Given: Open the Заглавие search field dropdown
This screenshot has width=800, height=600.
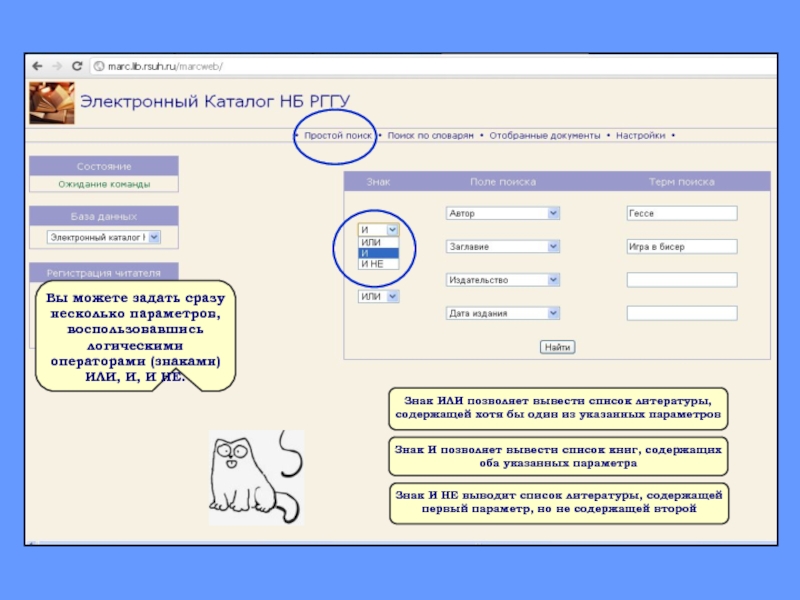Looking at the screenshot, I should [x=503, y=247].
